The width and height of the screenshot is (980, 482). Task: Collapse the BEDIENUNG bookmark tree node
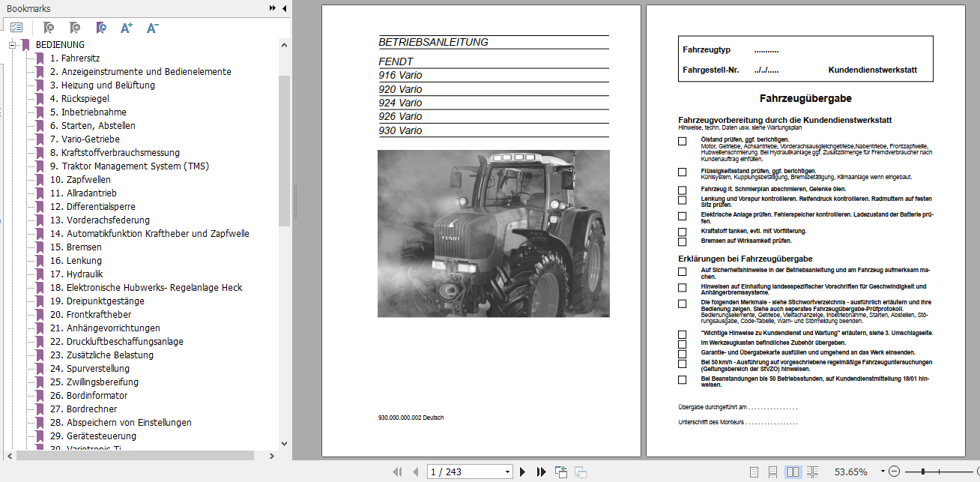pyautogui.click(x=12, y=45)
